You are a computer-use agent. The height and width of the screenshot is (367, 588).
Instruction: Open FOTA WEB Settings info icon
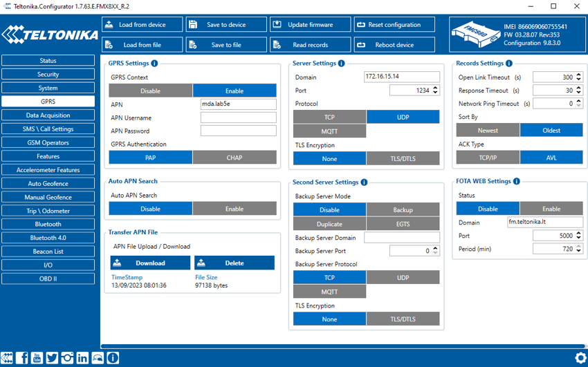tap(516, 181)
